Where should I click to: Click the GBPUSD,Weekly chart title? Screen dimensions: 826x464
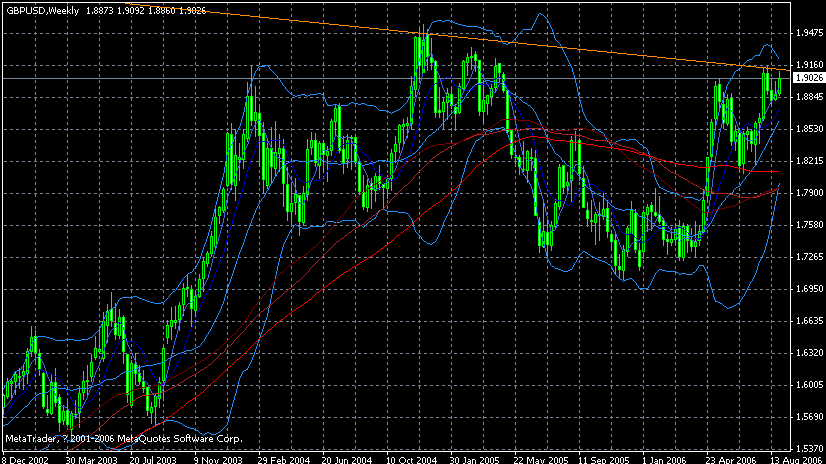43,11
